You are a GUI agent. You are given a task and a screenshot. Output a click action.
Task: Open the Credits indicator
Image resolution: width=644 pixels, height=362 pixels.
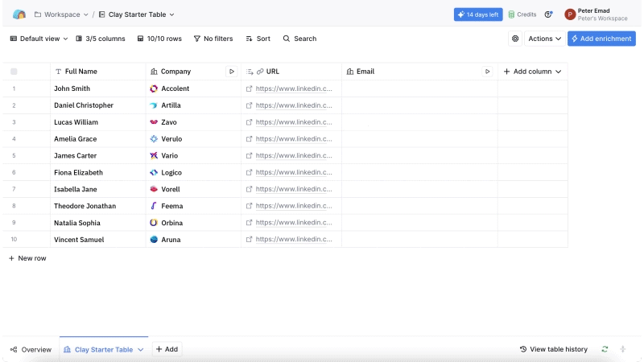(522, 14)
